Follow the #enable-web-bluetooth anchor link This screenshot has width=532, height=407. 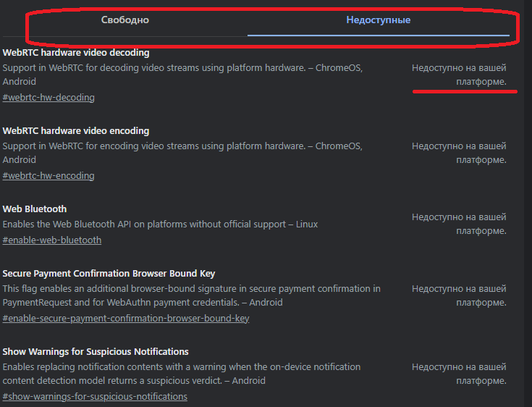[x=52, y=240]
